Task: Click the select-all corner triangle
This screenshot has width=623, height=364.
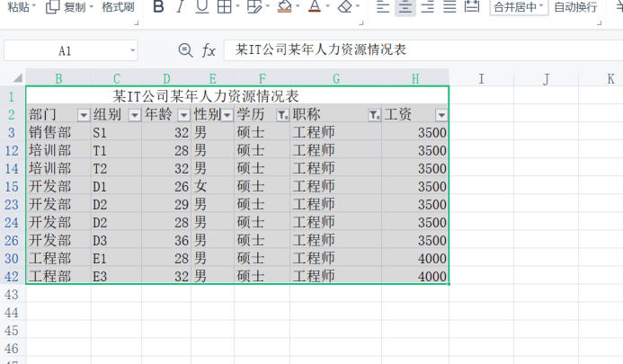Action: [17, 78]
